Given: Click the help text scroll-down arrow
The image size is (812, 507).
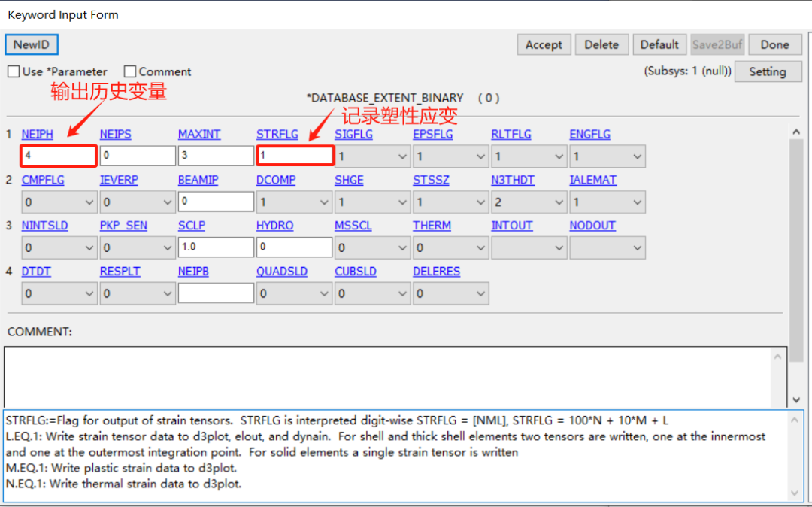Looking at the screenshot, I should (795, 493).
